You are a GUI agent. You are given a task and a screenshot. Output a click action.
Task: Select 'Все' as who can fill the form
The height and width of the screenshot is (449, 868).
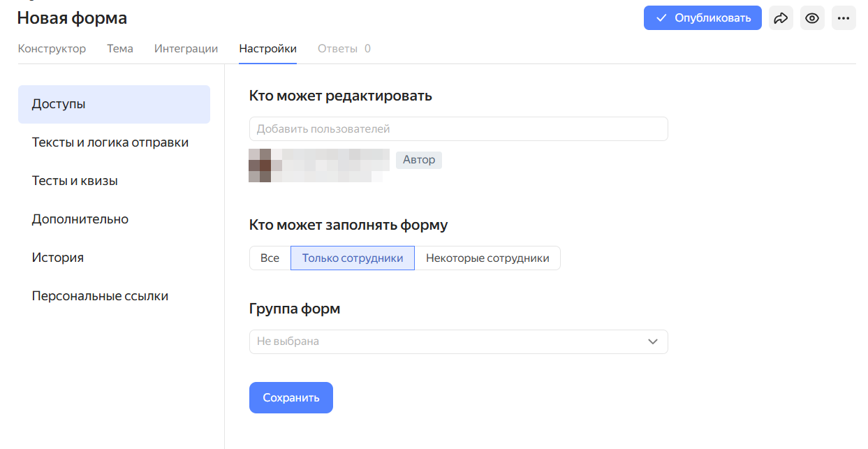269,258
